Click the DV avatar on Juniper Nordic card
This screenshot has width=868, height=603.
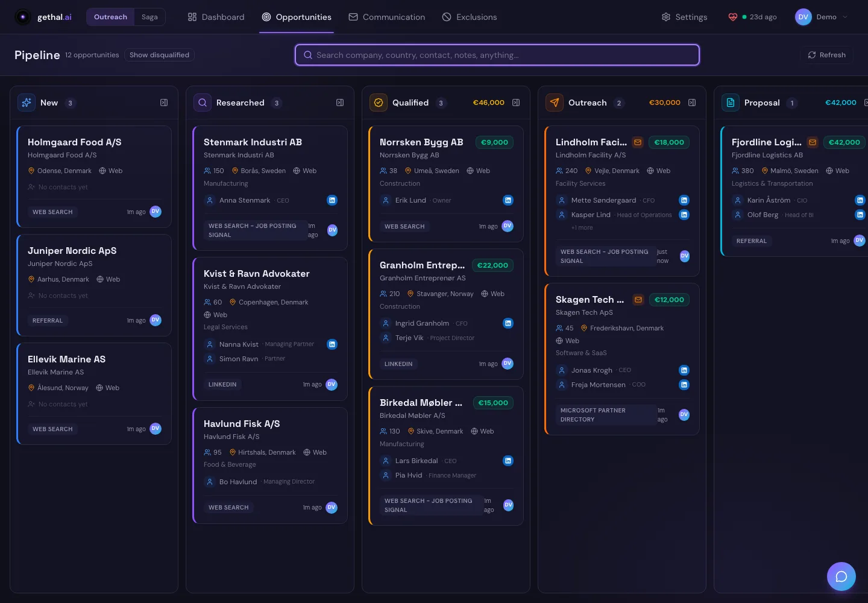point(156,320)
